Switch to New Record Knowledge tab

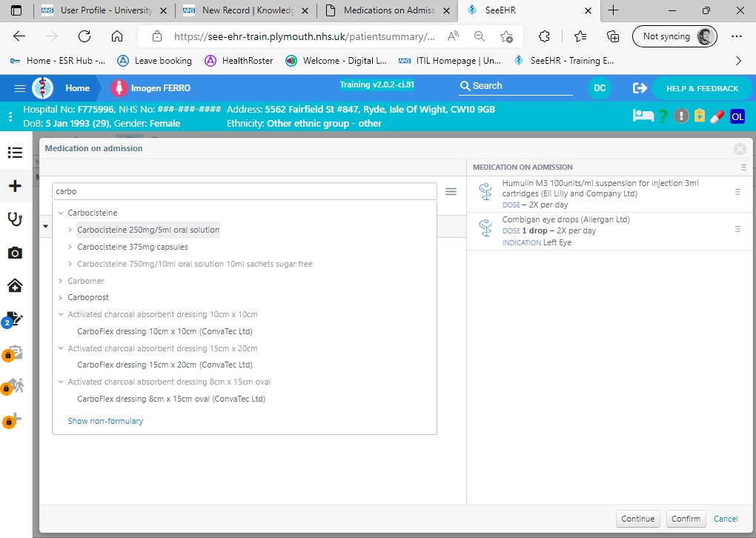[x=246, y=10]
